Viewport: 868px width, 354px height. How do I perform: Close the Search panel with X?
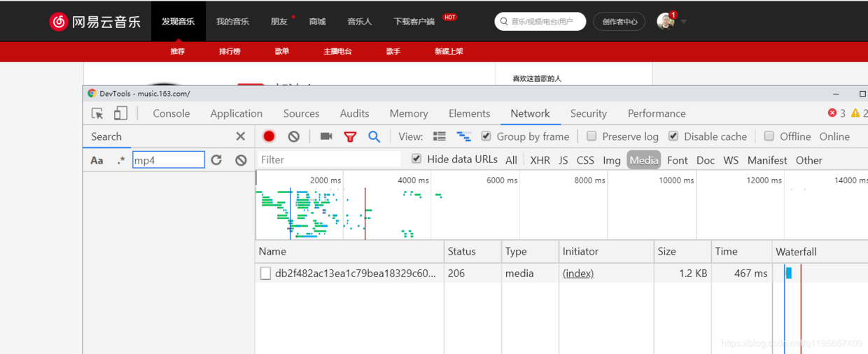(240, 136)
